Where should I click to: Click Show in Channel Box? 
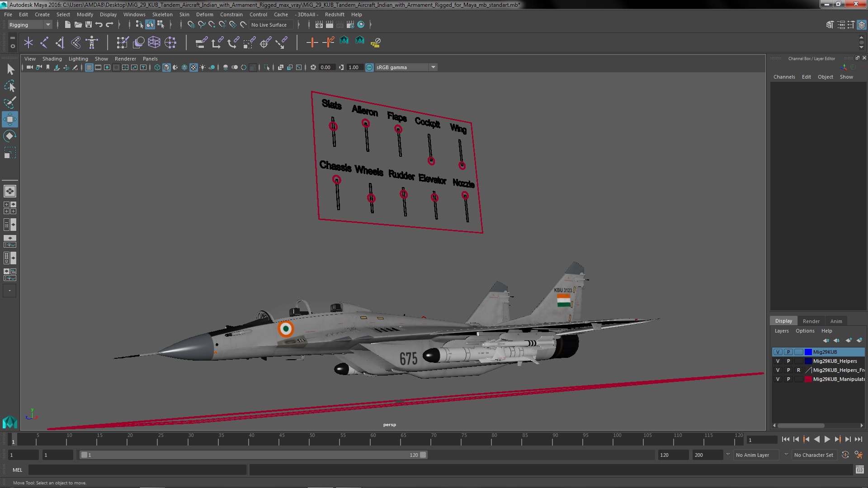(846, 77)
